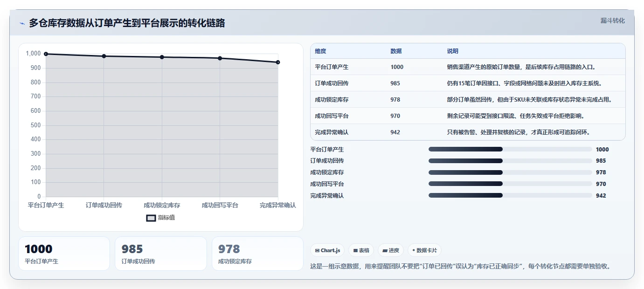The width and height of the screenshot is (644, 289).
Task: Click x-axis label 平台订单产生
Action: click(46, 205)
